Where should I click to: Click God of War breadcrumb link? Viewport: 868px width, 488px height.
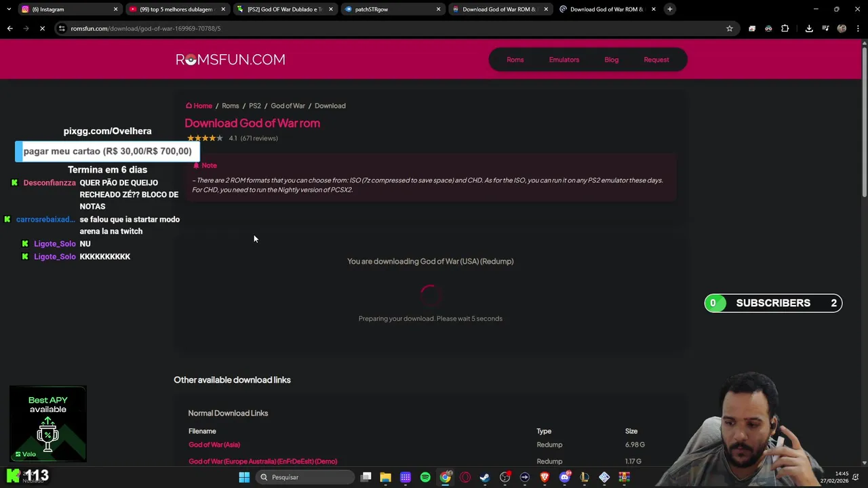tap(288, 106)
